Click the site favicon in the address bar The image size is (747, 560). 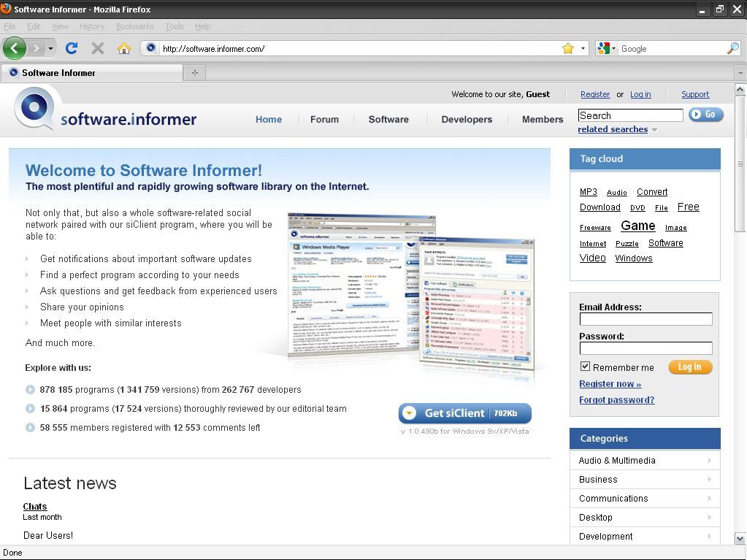(x=150, y=48)
